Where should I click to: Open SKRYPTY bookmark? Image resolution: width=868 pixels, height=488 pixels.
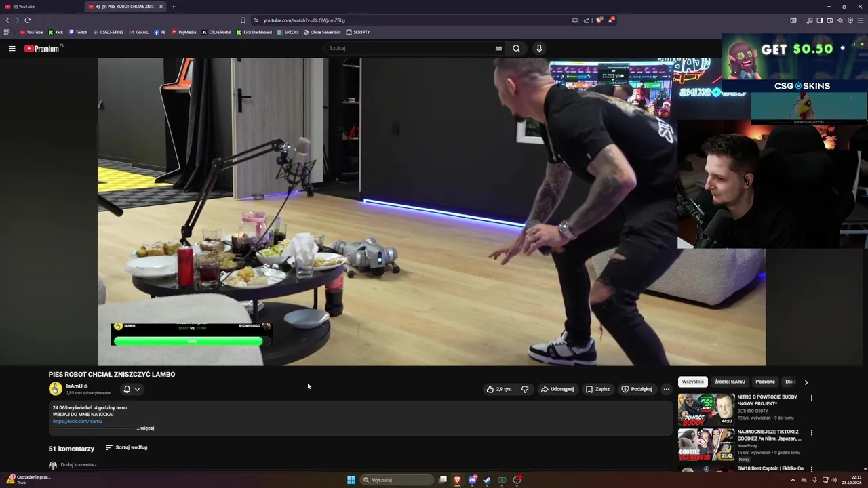pyautogui.click(x=358, y=32)
